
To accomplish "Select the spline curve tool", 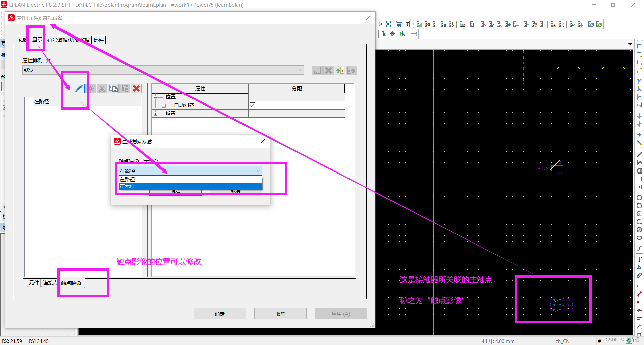I will pyautogui.click(x=639, y=249).
